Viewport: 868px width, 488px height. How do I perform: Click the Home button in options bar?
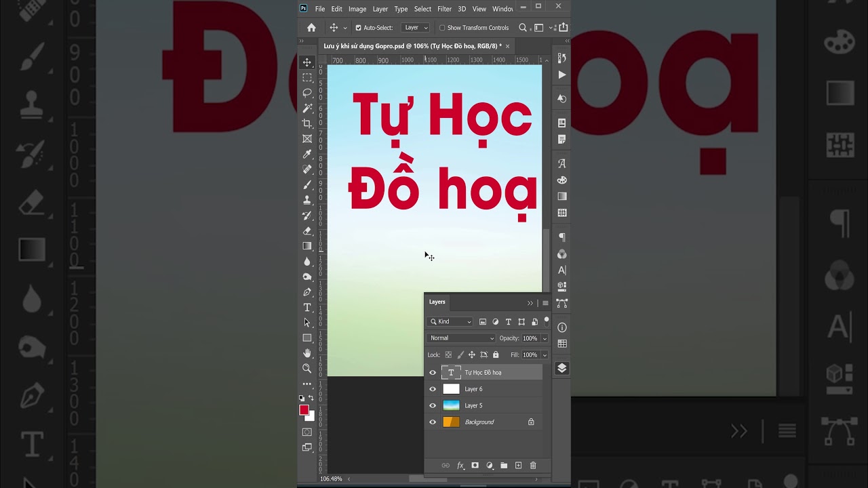point(311,28)
